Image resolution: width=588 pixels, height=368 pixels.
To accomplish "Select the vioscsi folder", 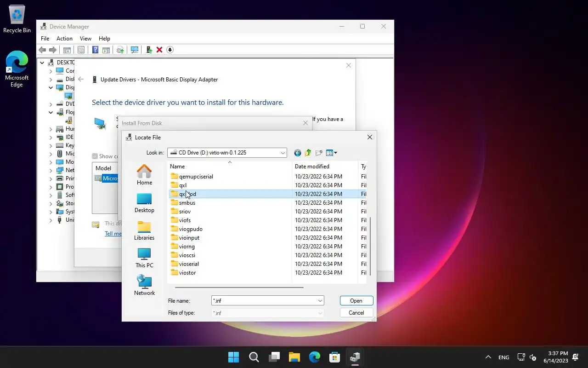I will click(183, 255).
